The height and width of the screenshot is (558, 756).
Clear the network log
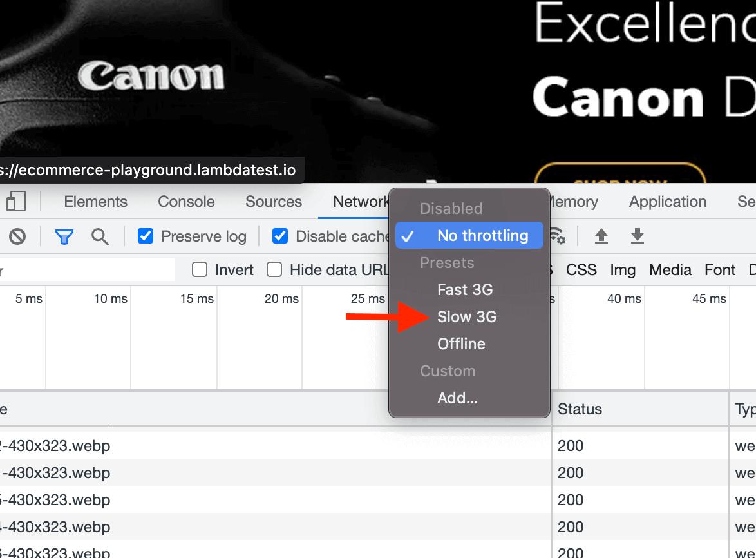click(17, 236)
